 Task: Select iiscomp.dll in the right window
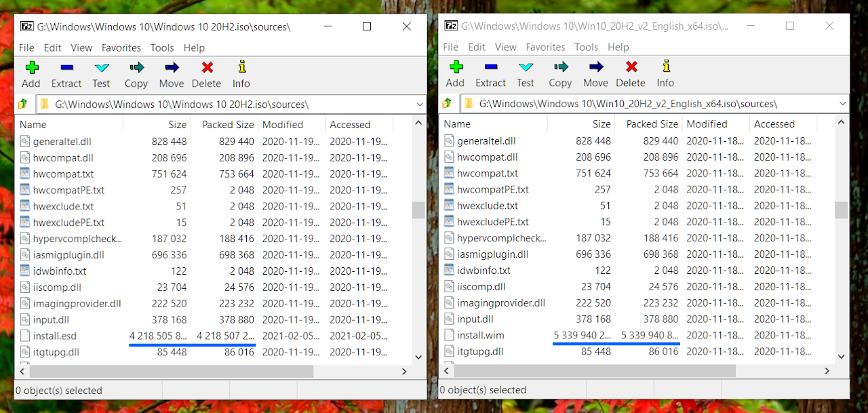(481, 286)
